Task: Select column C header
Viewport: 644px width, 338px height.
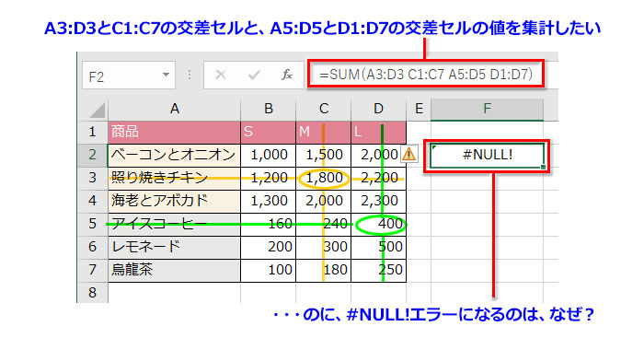Action: (x=324, y=109)
